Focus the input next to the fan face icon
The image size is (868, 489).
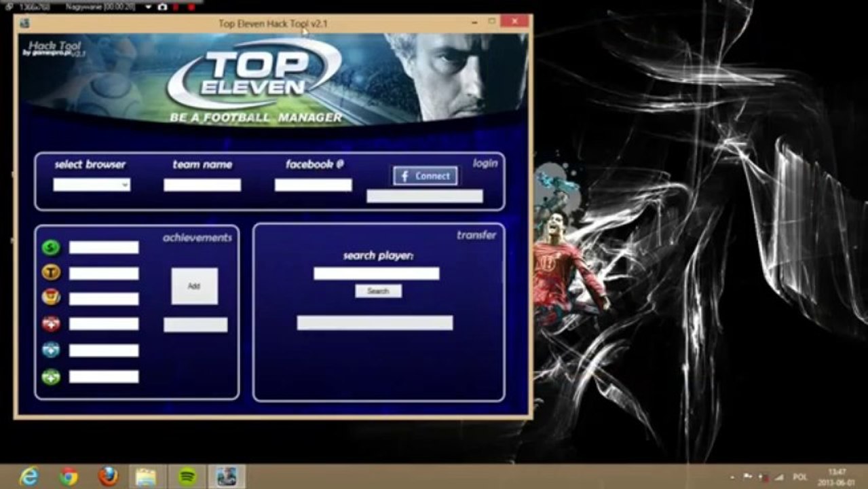[x=104, y=299]
